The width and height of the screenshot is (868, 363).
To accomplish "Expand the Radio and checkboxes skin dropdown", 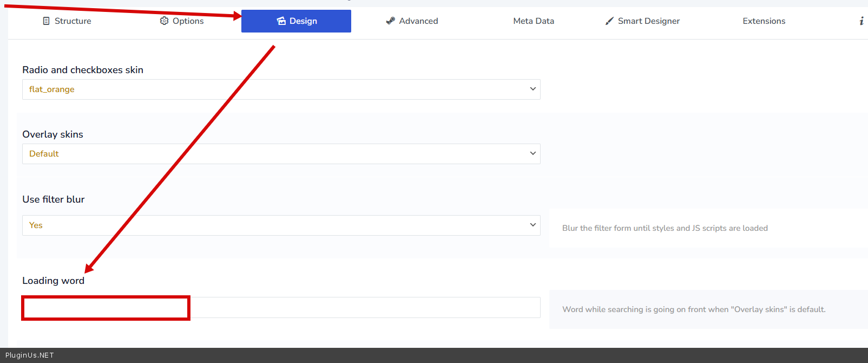I will coord(281,89).
